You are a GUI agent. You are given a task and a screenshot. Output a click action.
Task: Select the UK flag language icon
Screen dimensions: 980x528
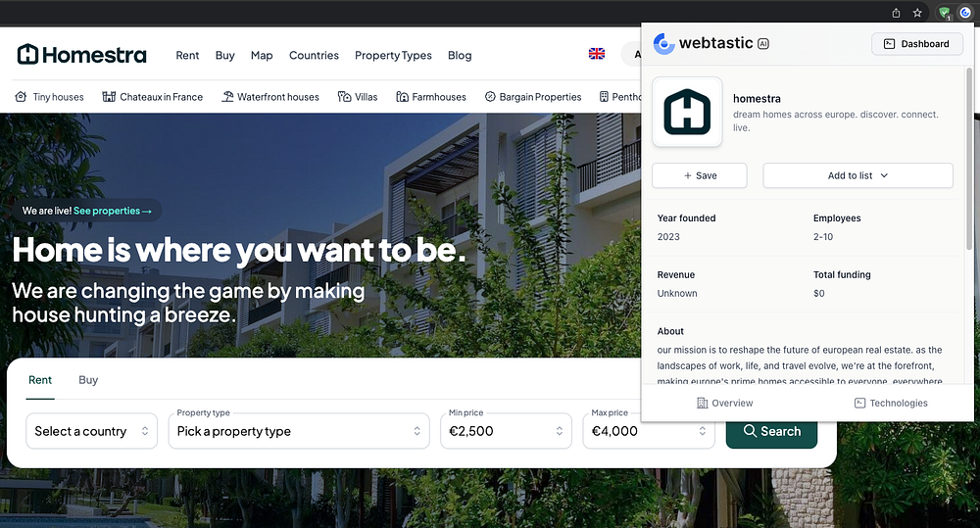(596, 54)
